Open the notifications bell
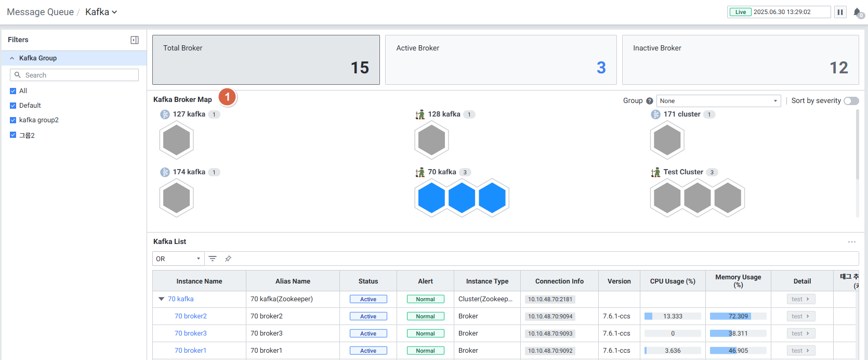Screen dimensions: 868x360 [x=857, y=12]
